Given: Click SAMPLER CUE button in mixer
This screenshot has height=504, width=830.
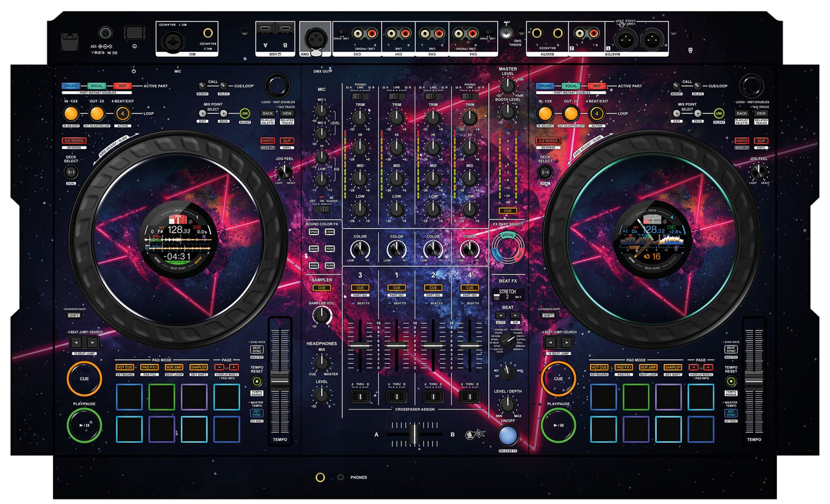Looking at the screenshot, I should pyautogui.click(x=321, y=287).
